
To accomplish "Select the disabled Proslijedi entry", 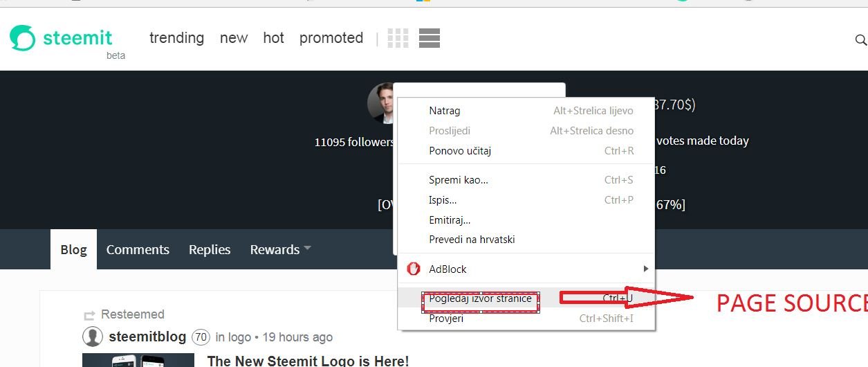I will coord(526,131).
